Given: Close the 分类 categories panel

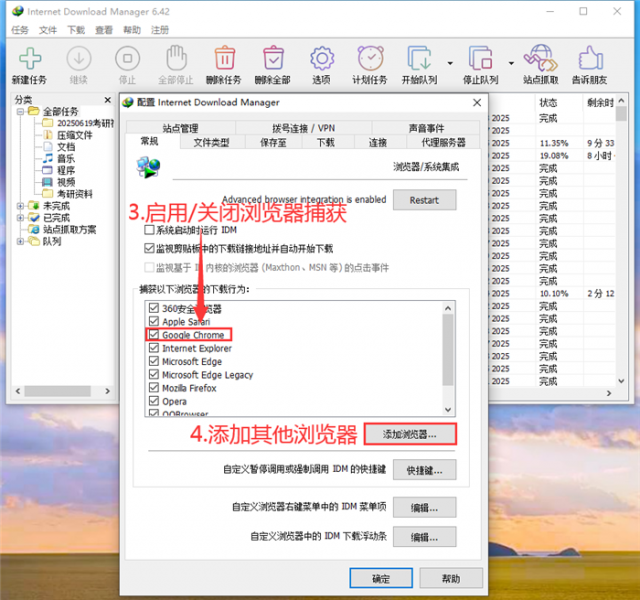Looking at the screenshot, I should pos(108,100).
